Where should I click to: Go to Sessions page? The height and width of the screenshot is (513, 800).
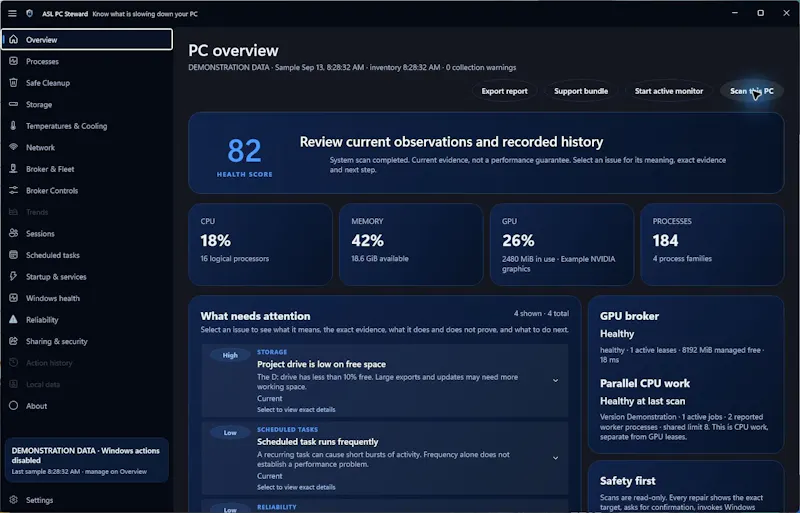coord(87,233)
